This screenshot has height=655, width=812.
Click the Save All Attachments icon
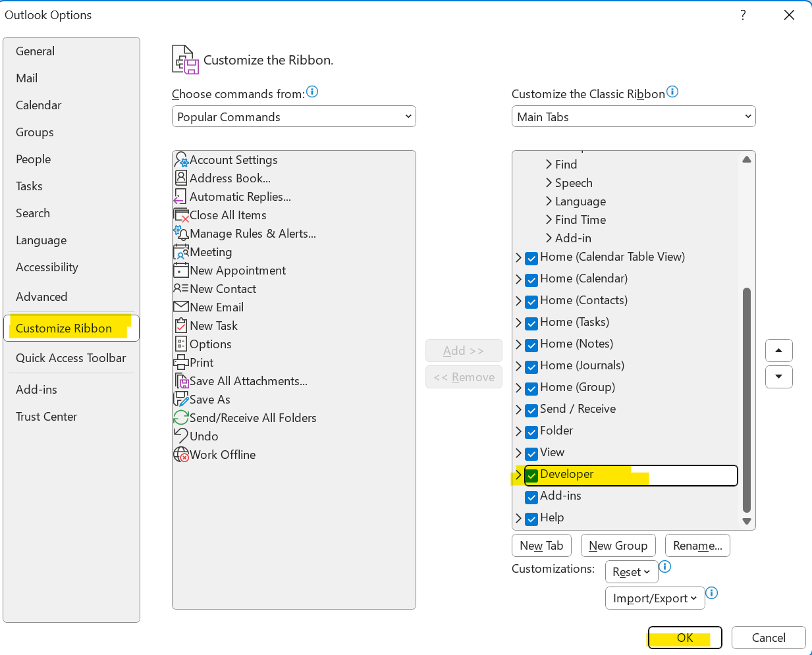(x=182, y=380)
